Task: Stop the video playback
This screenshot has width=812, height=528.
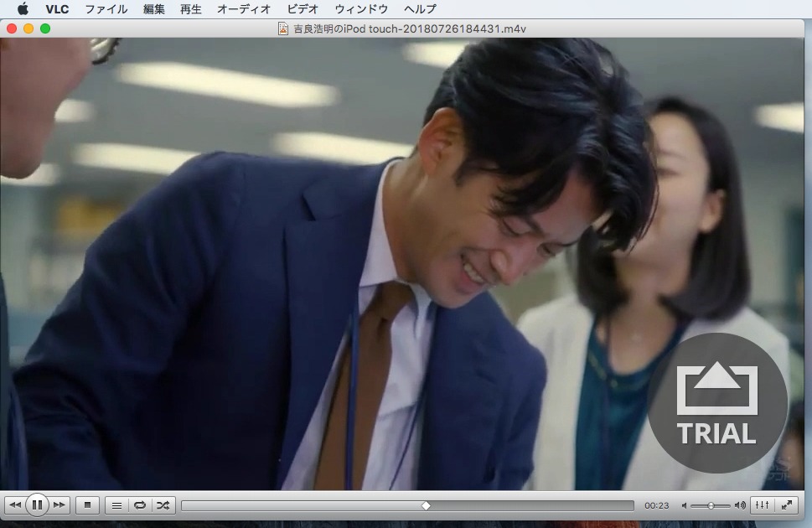Action: tap(87, 505)
